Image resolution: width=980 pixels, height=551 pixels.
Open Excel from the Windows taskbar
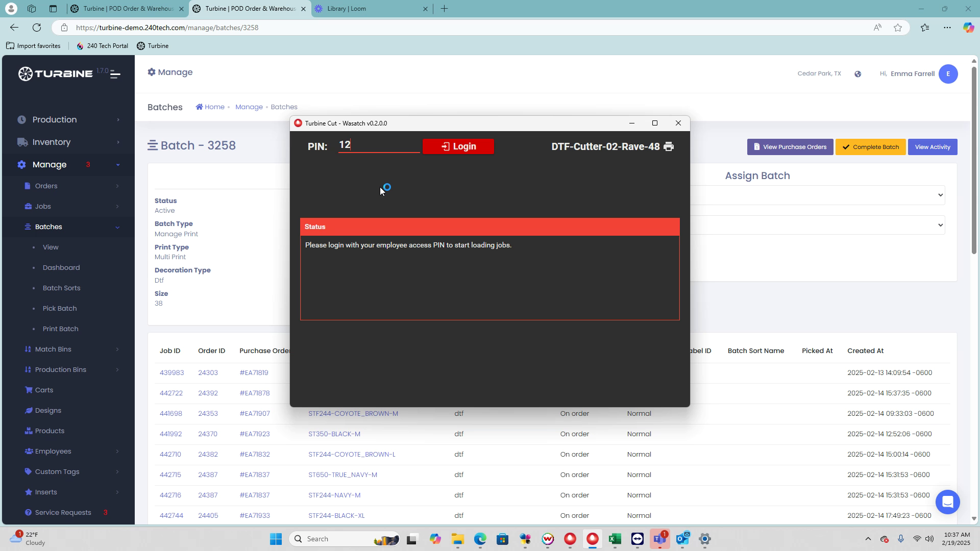pos(615,539)
